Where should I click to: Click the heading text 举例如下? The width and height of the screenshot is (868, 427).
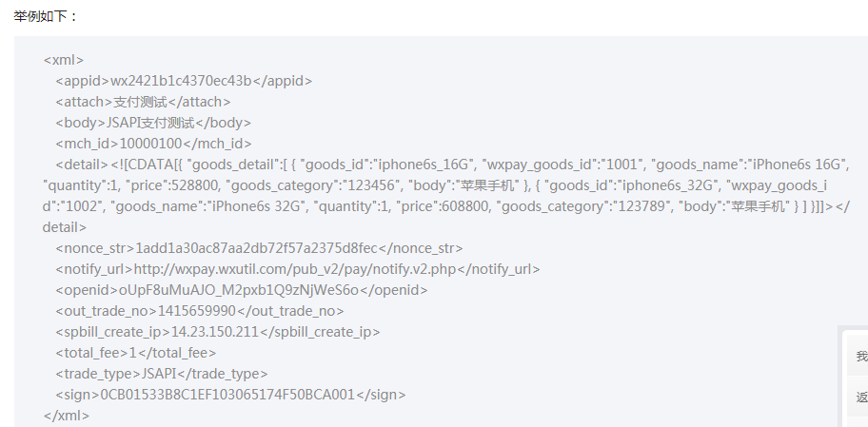pyautogui.click(x=47, y=16)
